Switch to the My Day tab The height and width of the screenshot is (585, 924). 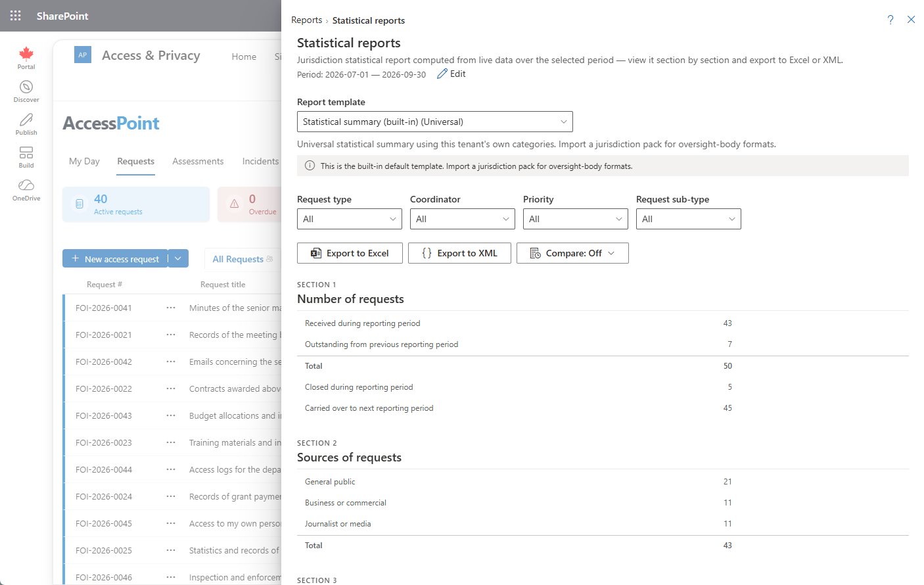84,161
